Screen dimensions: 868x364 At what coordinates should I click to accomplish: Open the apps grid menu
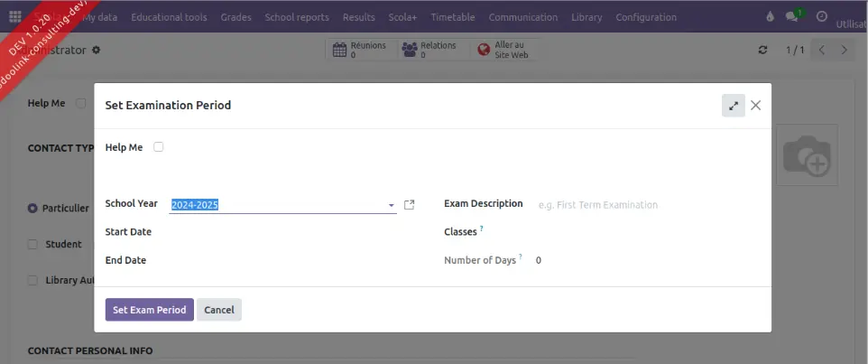click(x=14, y=17)
